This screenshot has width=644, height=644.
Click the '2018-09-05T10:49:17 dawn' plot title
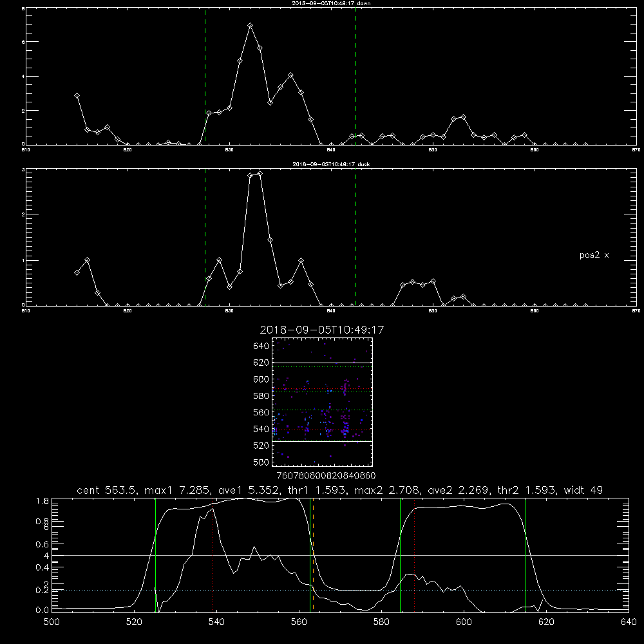tap(331, 3)
